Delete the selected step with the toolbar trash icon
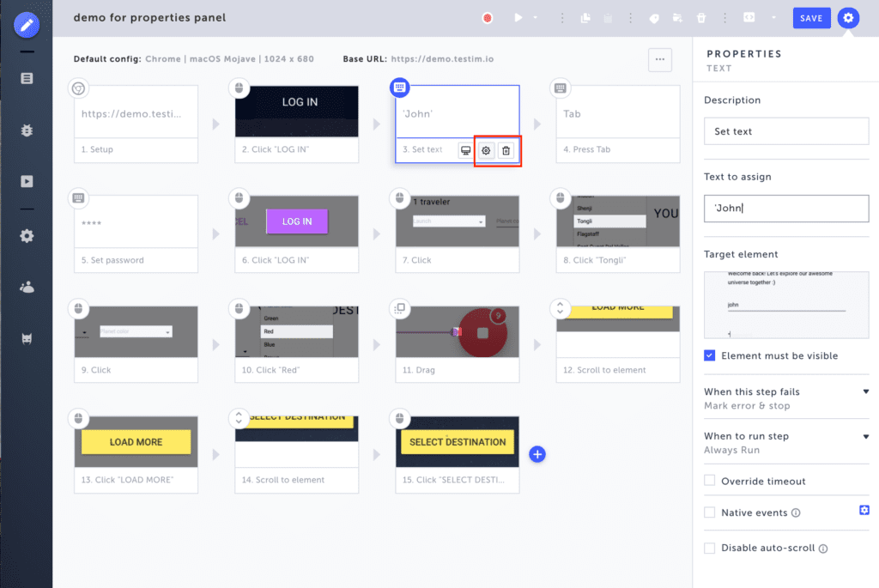This screenshot has height=588, width=879. 701,18
